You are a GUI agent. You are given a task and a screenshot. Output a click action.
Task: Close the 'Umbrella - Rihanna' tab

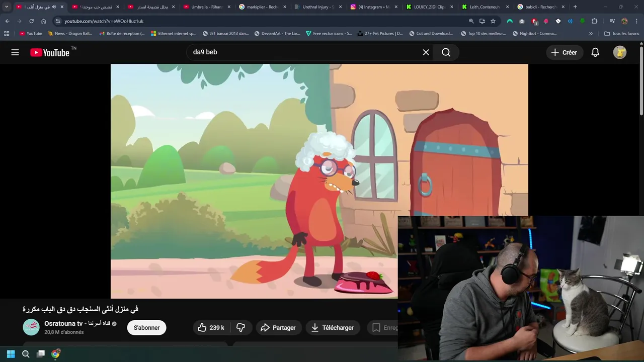click(x=229, y=7)
